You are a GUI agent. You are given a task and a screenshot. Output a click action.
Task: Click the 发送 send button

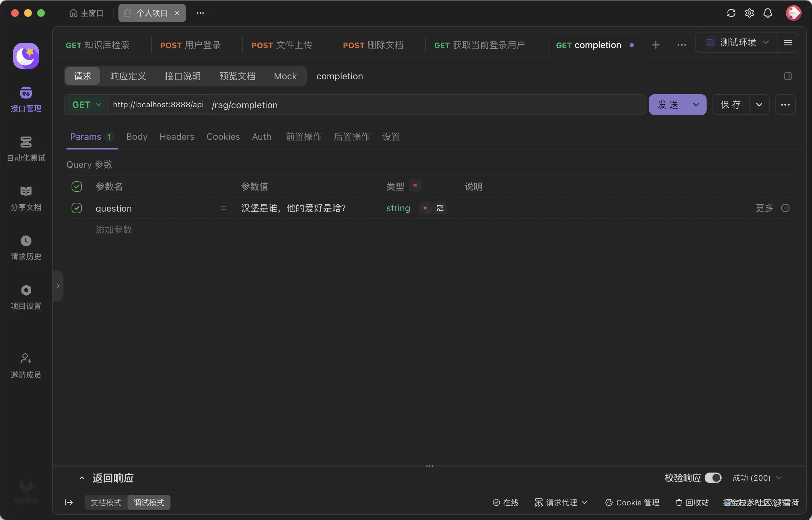(668, 105)
